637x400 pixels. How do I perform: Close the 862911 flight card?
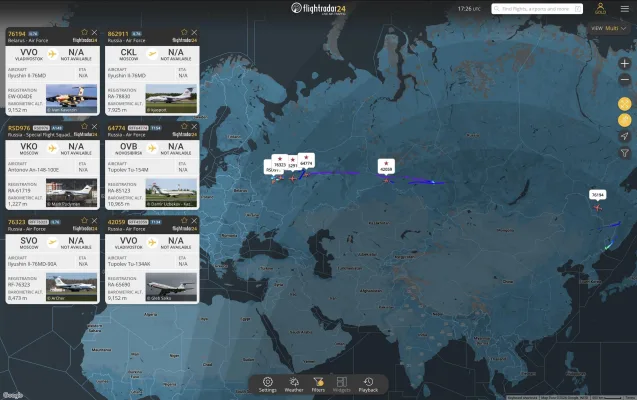point(194,32)
